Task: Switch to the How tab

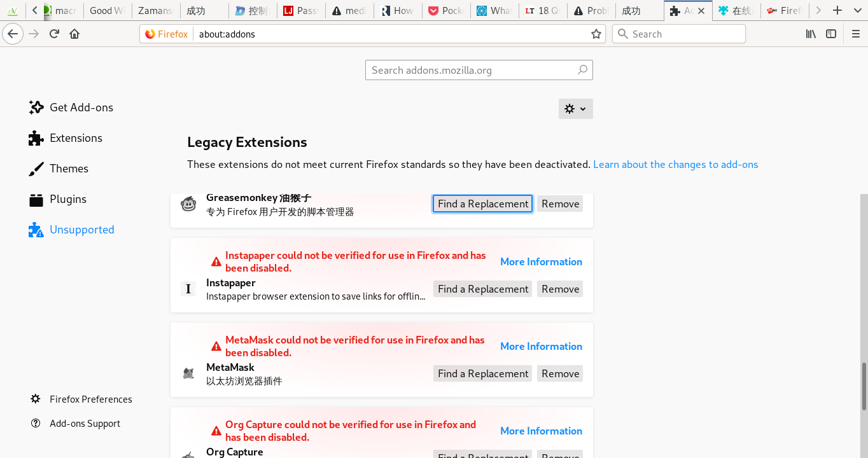Action: coord(397,11)
